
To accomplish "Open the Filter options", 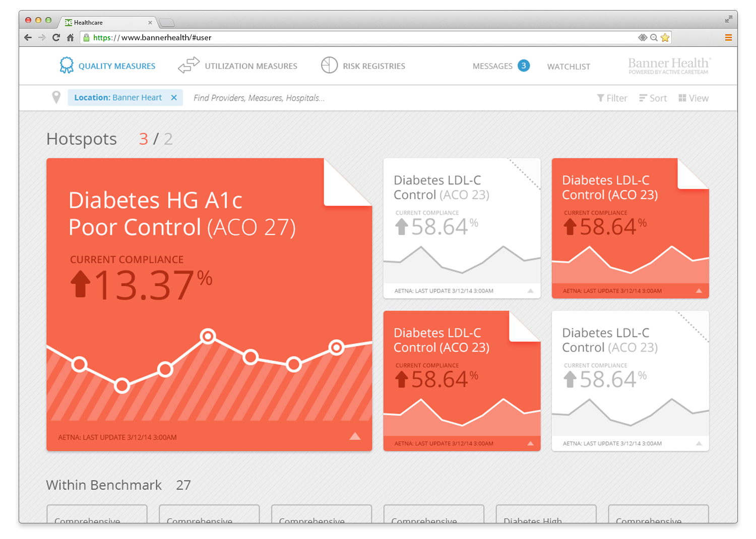I will pyautogui.click(x=612, y=98).
